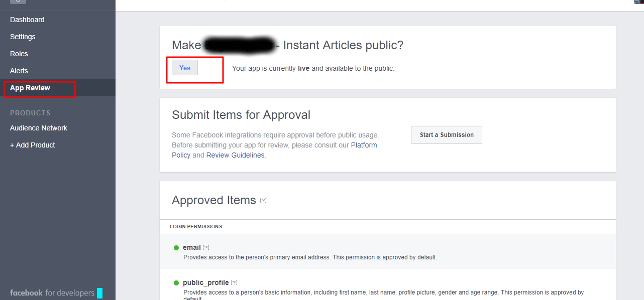Select Alerts in the left navigation

point(19,71)
